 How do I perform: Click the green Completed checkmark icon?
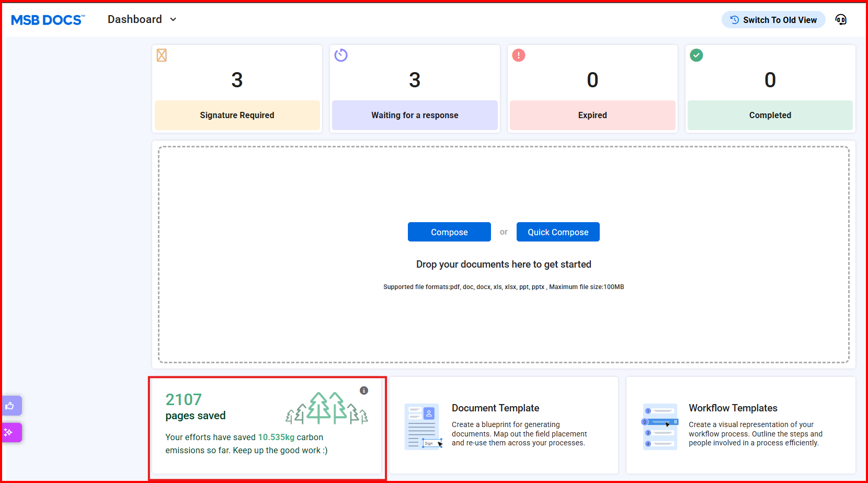696,55
